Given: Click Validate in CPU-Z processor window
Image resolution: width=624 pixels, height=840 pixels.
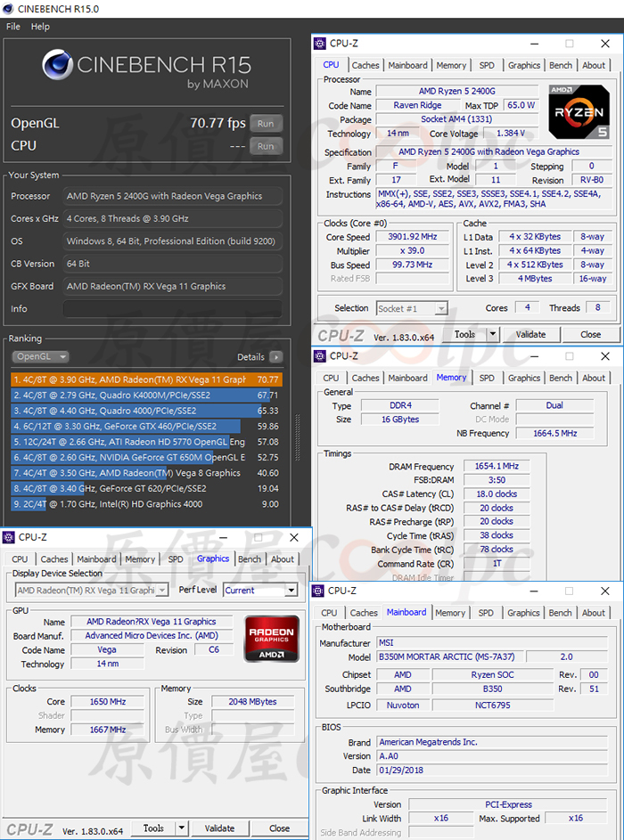Looking at the screenshot, I should 530,334.
